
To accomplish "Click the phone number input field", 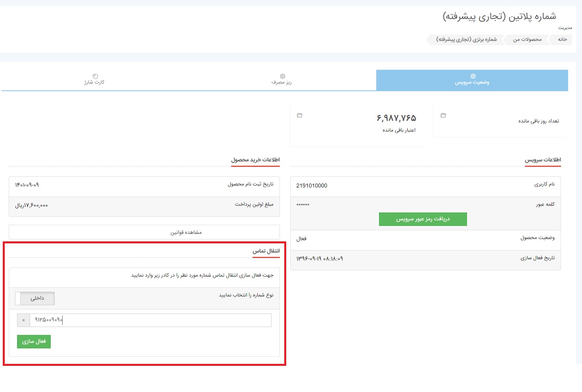I will tap(151, 320).
